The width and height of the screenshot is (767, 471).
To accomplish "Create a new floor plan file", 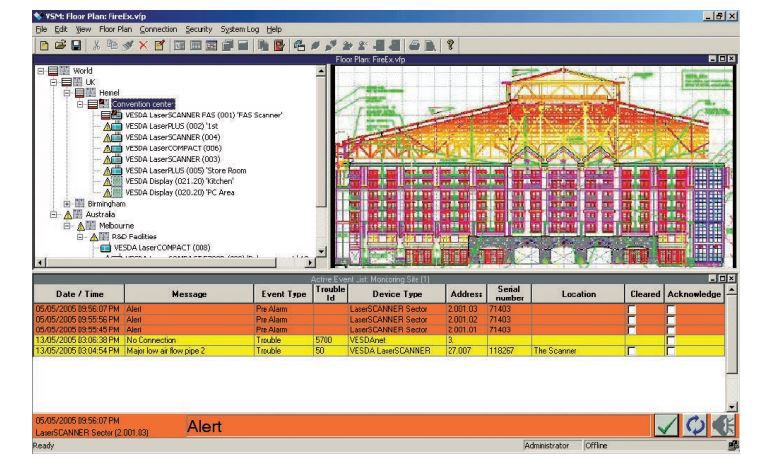I will pos(44,45).
